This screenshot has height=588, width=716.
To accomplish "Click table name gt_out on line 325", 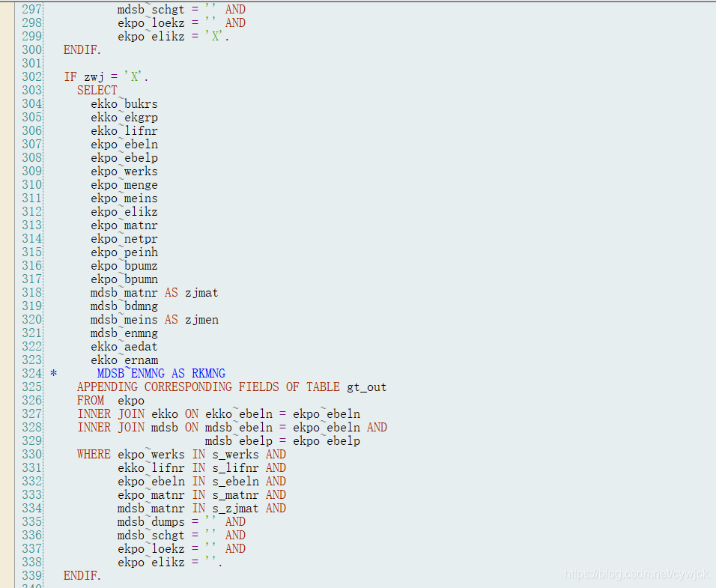I will pos(367,387).
